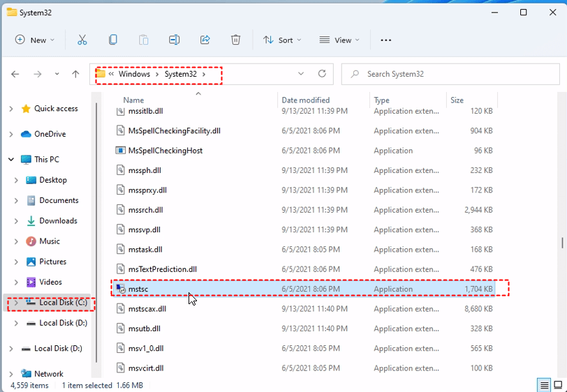The height and width of the screenshot is (392, 567).
Task: Sort files by Date modified column
Action: pos(306,100)
